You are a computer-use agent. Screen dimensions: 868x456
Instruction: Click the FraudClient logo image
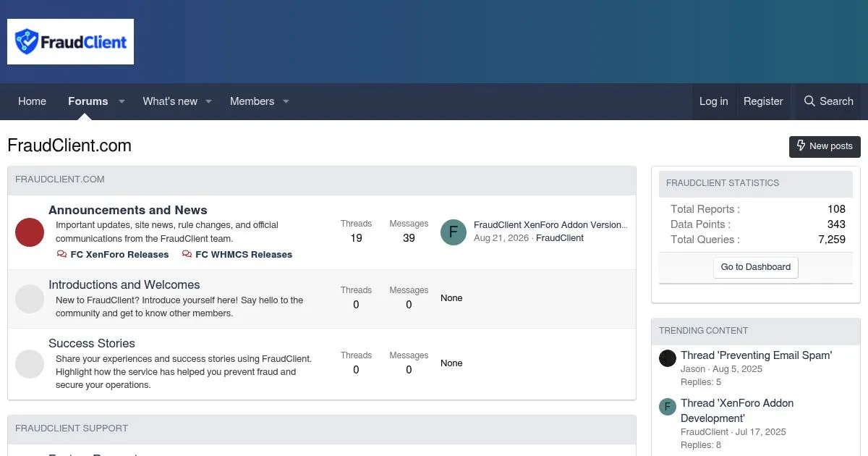pos(70,42)
